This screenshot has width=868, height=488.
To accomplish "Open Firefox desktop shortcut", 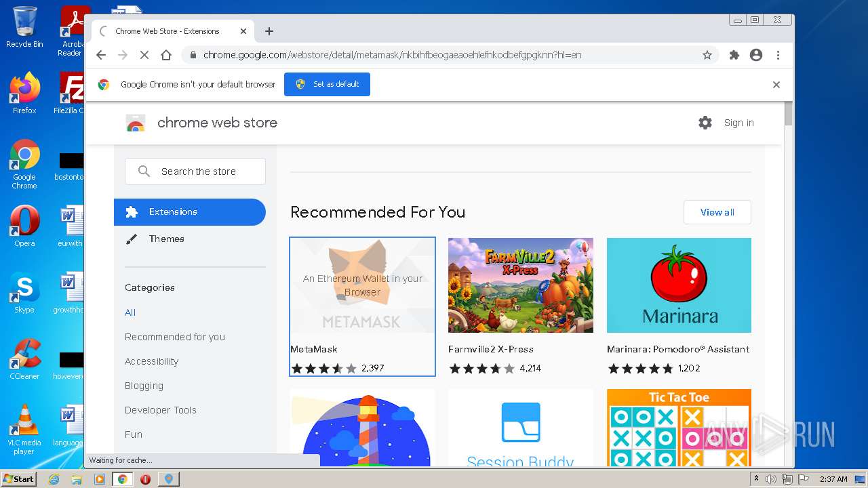I will [24, 93].
